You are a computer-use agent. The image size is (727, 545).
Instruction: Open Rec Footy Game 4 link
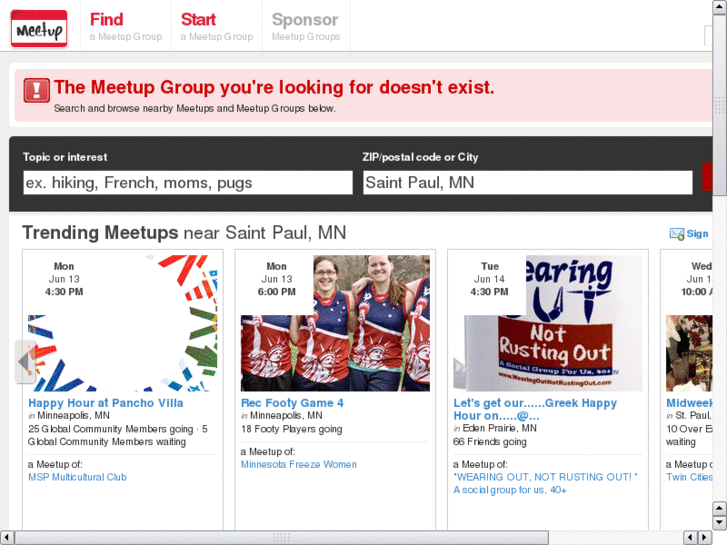(292, 403)
